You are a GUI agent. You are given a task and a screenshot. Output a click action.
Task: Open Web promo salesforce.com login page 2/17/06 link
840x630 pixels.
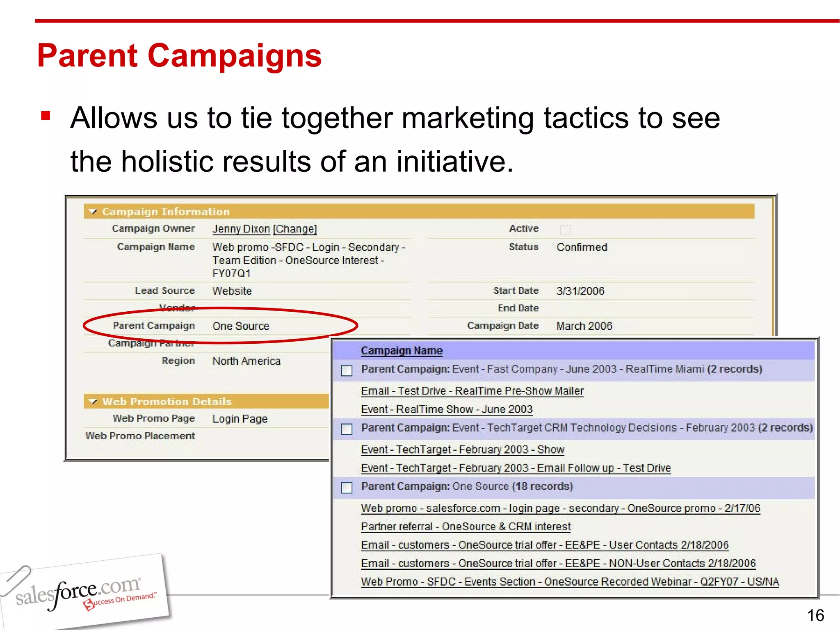click(x=560, y=508)
